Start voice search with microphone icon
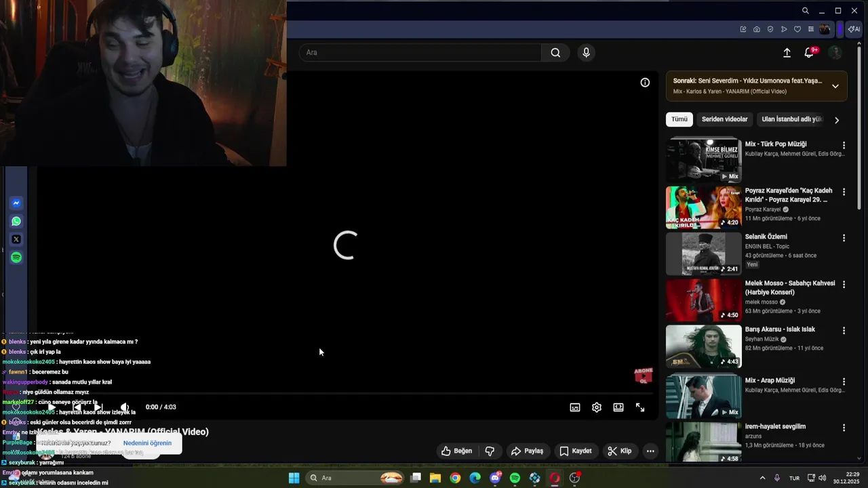Viewport: 868px width, 488px height. [x=587, y=53]
